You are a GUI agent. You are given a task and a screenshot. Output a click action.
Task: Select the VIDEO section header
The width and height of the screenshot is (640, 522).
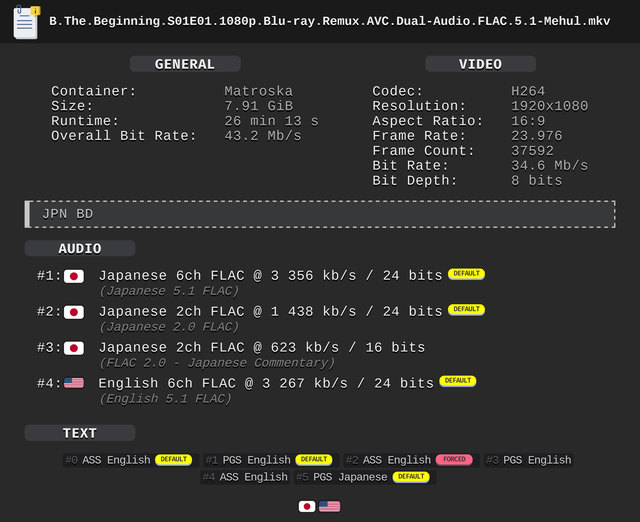[480, 64]
